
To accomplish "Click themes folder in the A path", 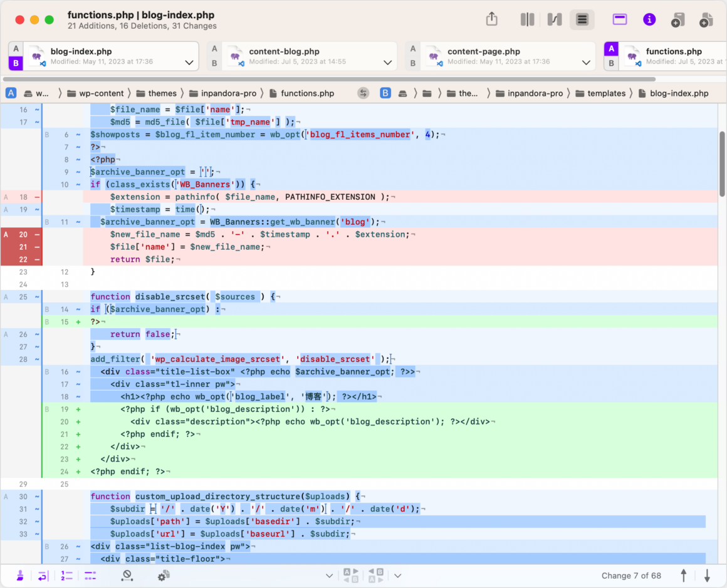I will pyautogui.click(x=156, y=93).
